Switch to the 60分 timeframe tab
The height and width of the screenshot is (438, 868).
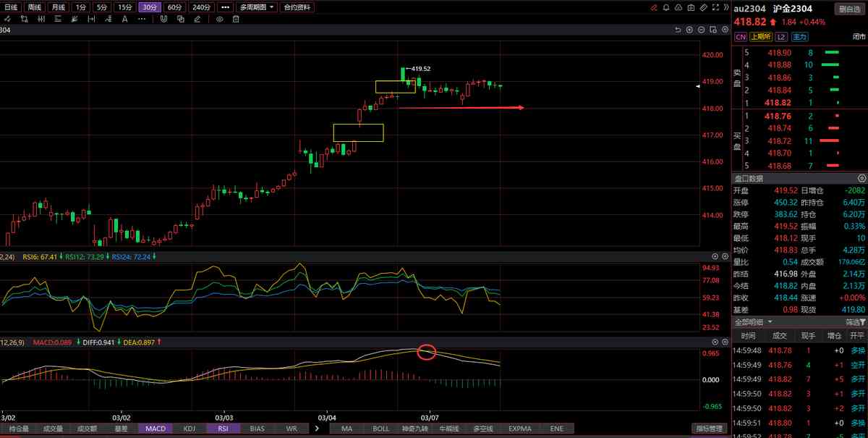pyautogui.click(x=174, y=7)
